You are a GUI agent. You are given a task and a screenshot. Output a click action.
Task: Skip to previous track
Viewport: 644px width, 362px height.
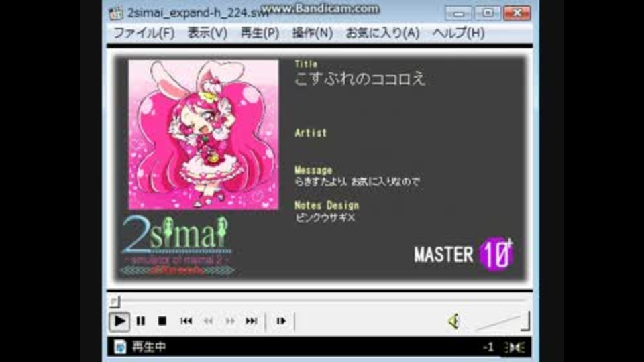(186, 321)
